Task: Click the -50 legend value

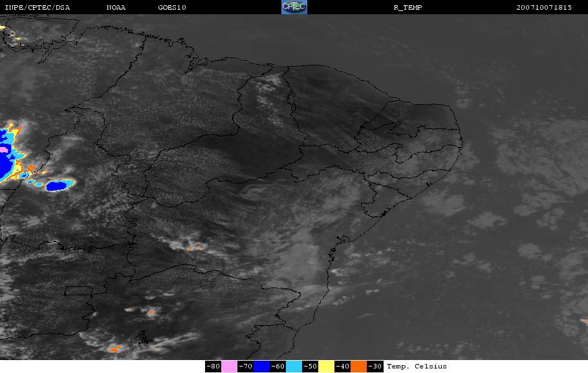Action: coord(310,367)
